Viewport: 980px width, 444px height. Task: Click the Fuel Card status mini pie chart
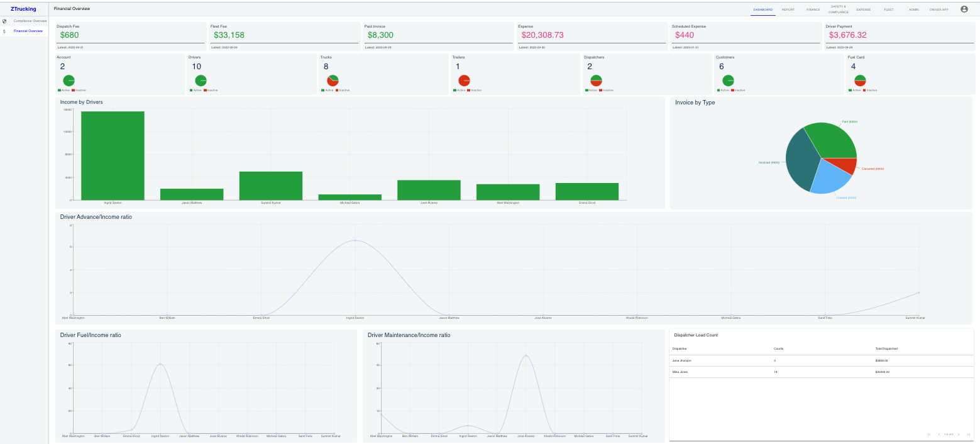tap(860, 80)
